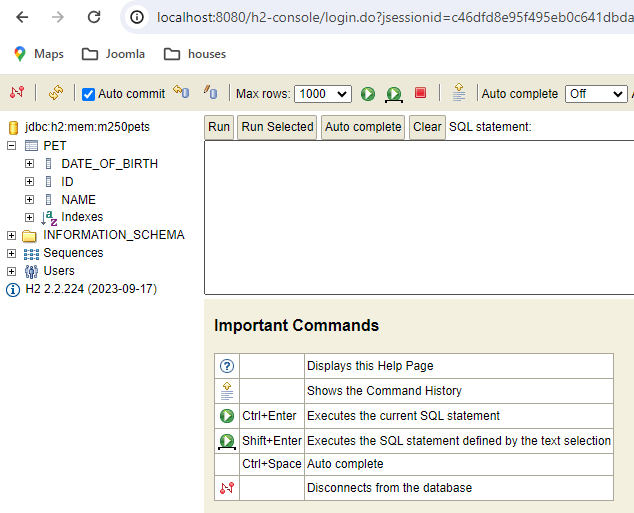The width and height of the screenshot is (634, 513).
Task: Click the Rollback icon after Auto commit
Action: point(181,93)
